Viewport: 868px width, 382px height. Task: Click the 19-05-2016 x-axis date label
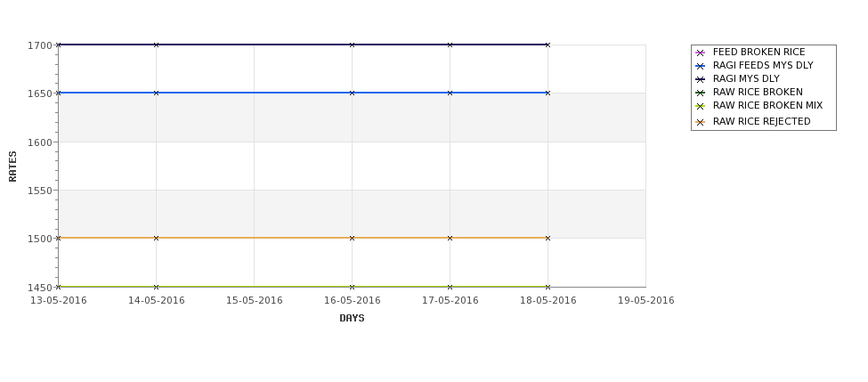[646, 301]
